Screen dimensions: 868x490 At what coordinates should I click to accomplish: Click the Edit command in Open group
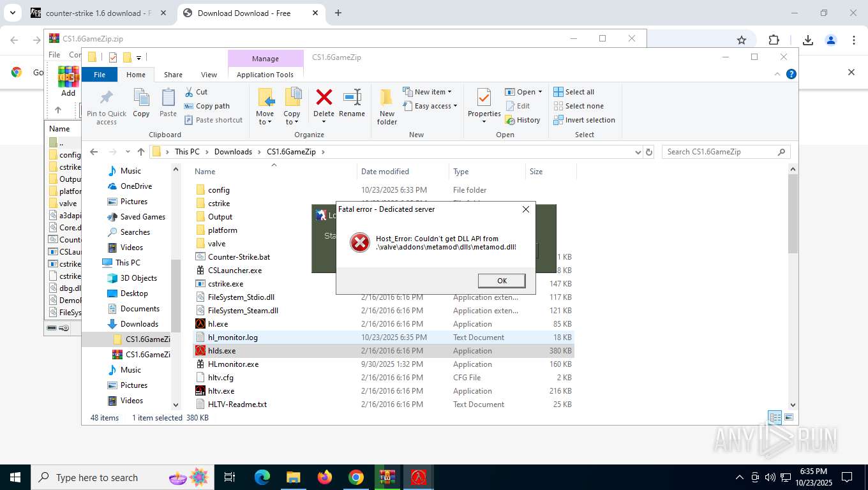pyautogui.click(x=518, y=106)
